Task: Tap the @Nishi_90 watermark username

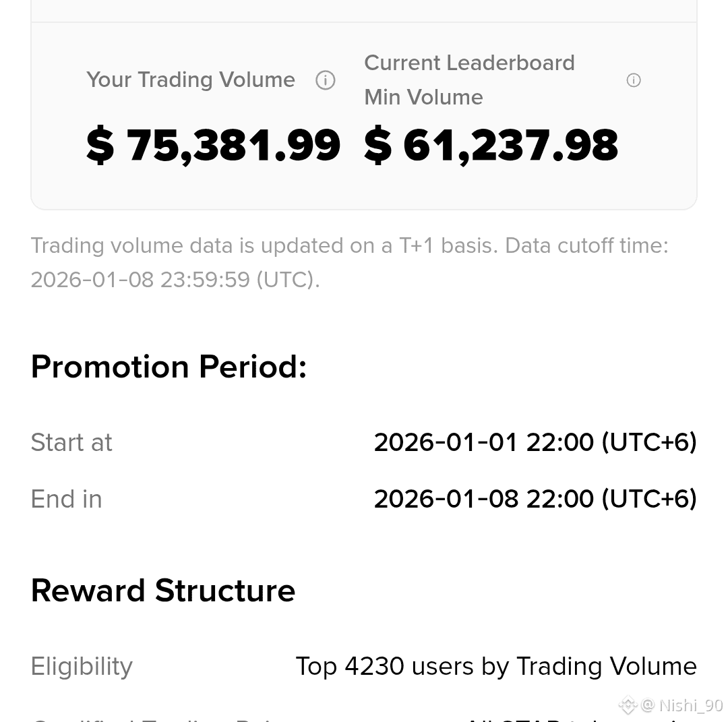Action: click(681, 705)
